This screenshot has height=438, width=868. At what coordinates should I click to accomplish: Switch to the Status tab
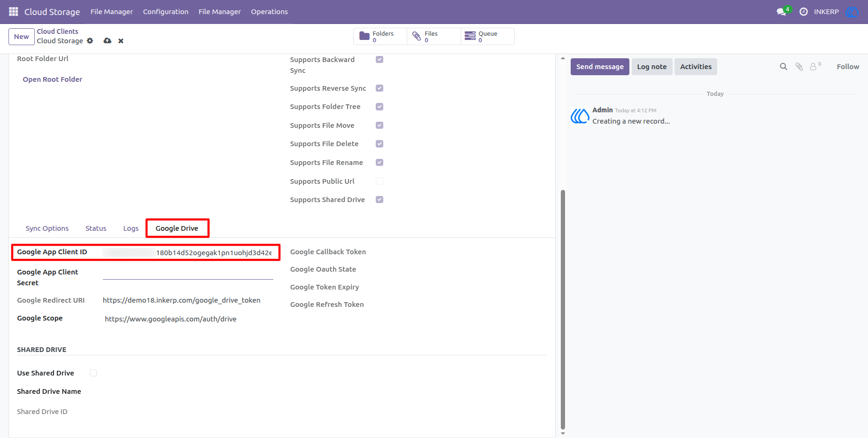(x=96, y=228)
